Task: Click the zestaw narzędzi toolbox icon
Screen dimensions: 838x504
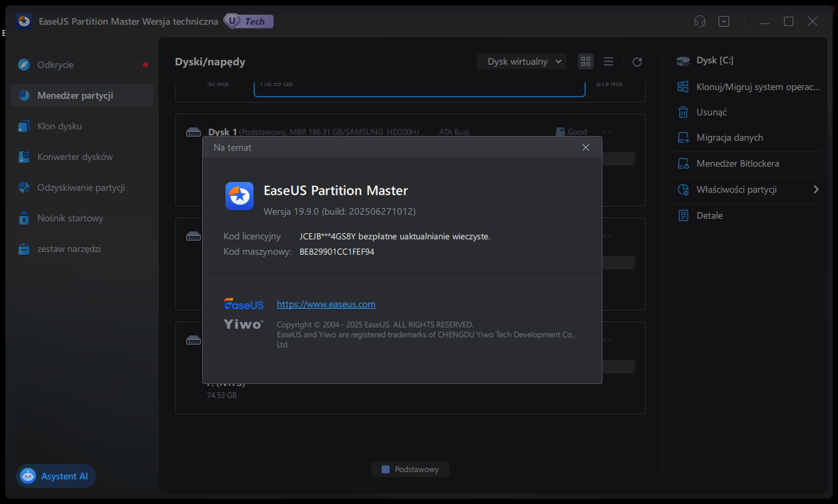Action: 24,249
